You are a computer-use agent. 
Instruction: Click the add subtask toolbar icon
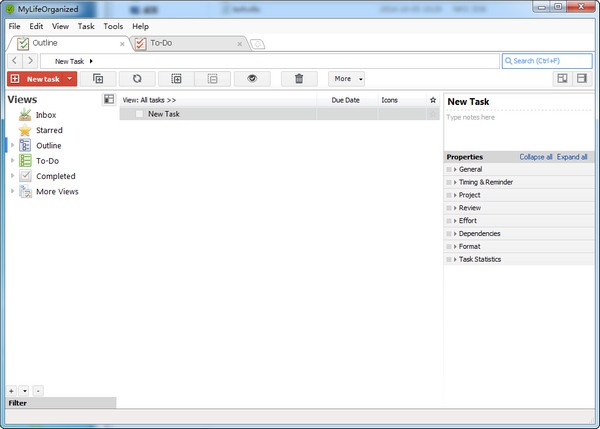98,79
